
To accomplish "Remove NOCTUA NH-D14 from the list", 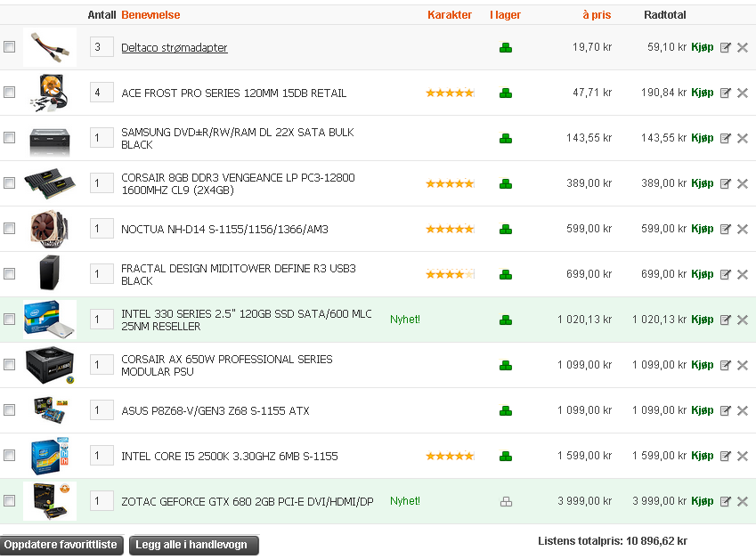I will tap(743, 229).
